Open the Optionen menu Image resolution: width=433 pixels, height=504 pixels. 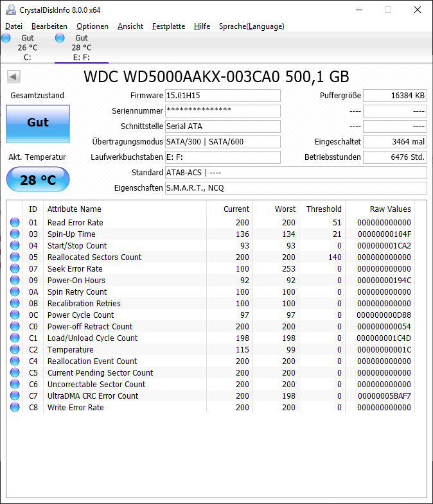click(93, 26)
